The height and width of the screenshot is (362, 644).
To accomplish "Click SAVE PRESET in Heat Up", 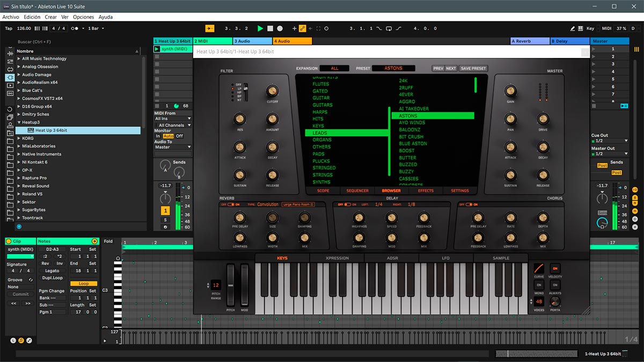I will [473, 68].
